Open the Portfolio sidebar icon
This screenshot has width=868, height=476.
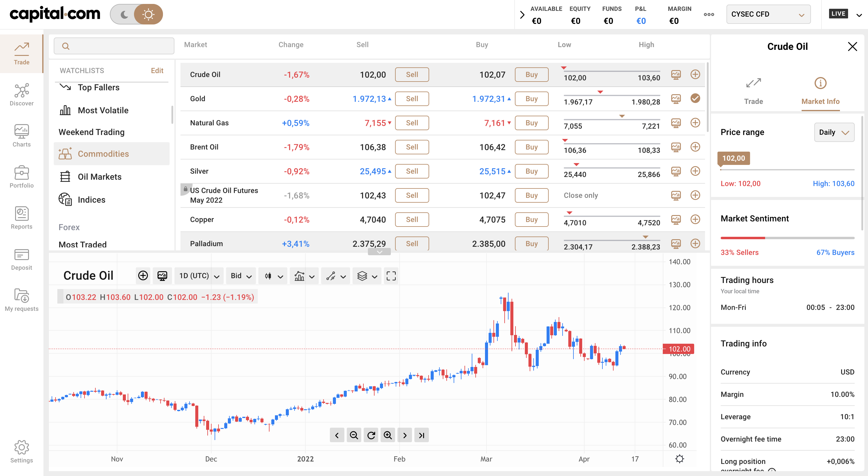click(x=21, y=177)
